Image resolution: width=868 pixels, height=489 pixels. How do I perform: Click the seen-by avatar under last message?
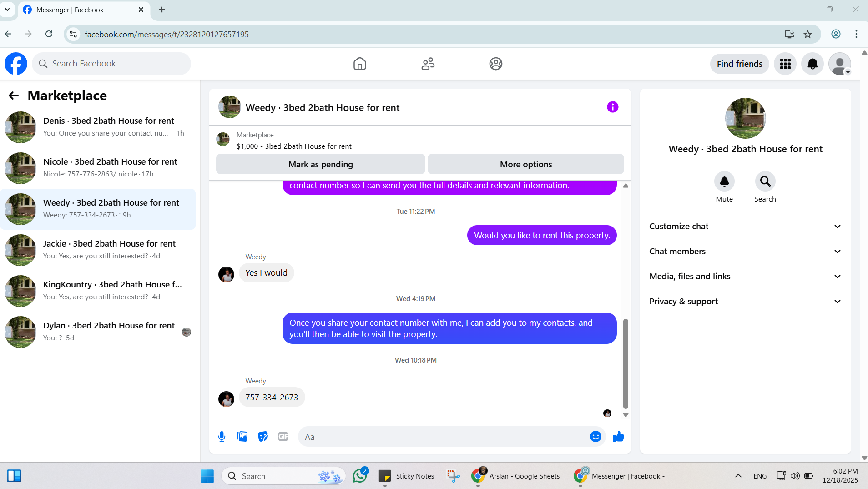click(607, 413)
